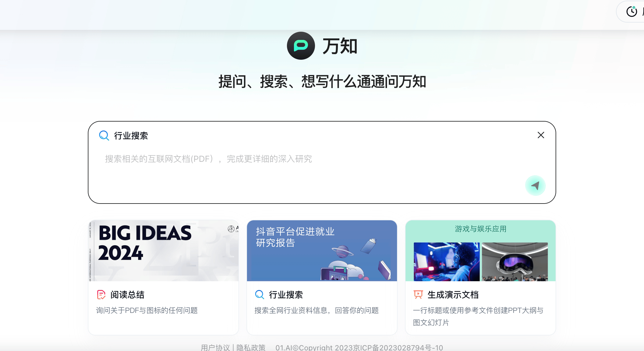Open the 隐私政策 link
644x351 pixels.
[251, 347]
